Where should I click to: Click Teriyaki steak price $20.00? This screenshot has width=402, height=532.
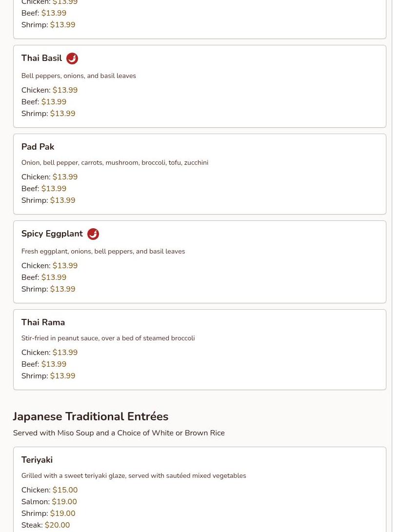pos(58,525)
